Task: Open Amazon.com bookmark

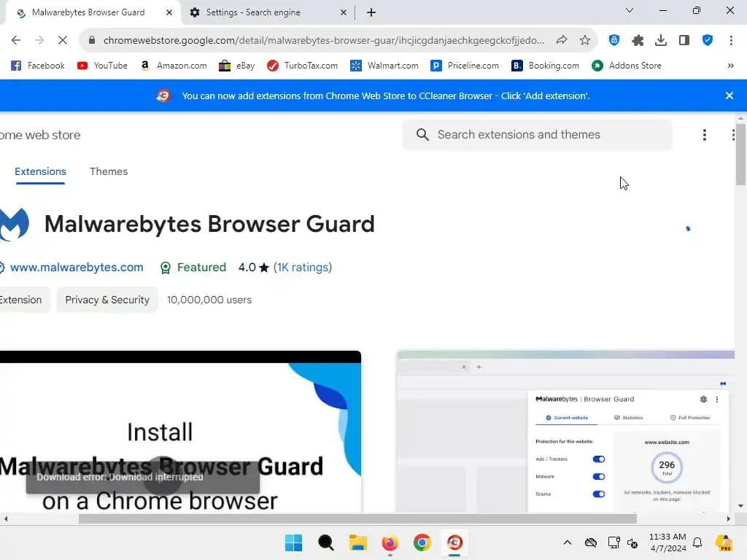Action: tap(174, 66)
